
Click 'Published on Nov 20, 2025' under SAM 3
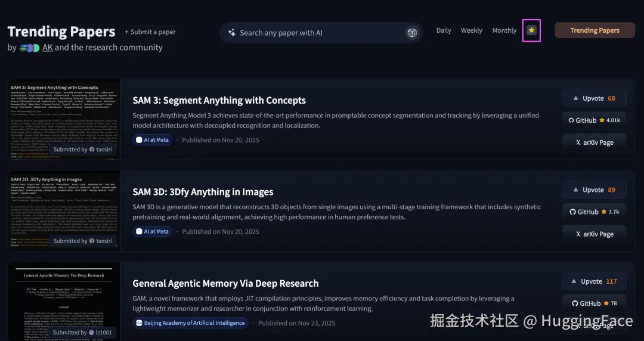click(221, 140)
